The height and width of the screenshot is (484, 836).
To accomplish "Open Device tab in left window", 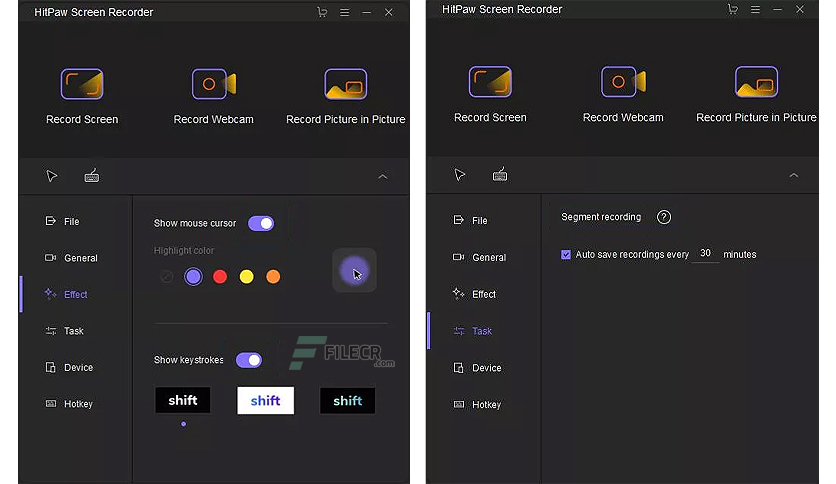I will point(69,367).
